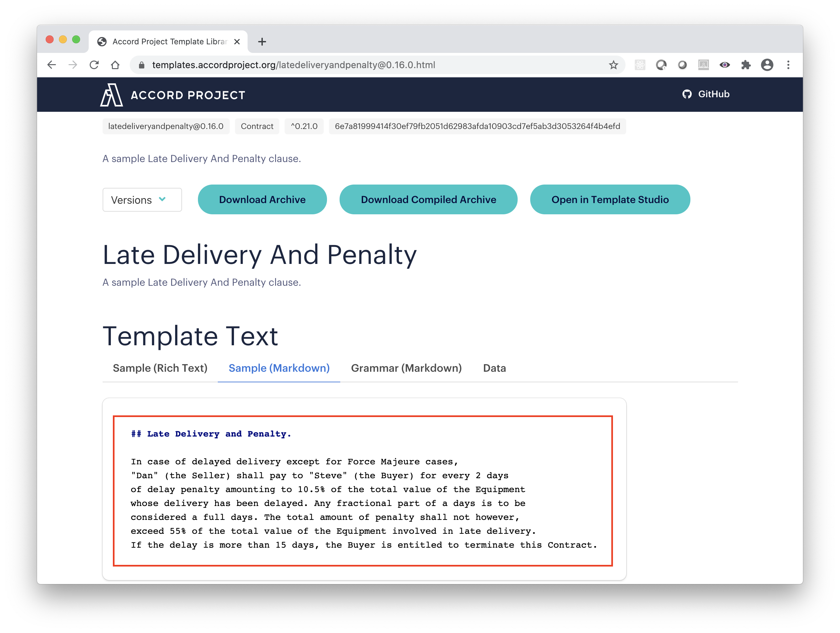Image resolution: width=840 pixels, height=633 pixels.
Task: Expand the Versions dropdown menu
Action: point(142,199)
